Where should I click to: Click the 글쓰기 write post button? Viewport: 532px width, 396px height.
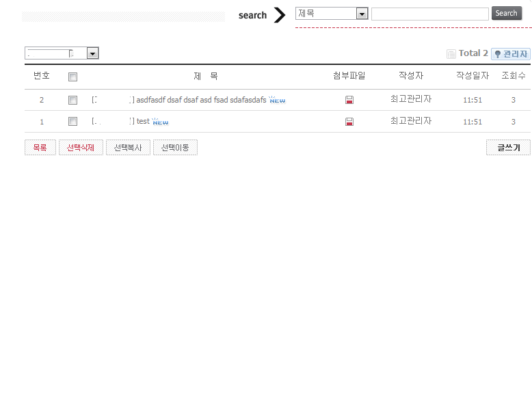[x=508, y=148]
